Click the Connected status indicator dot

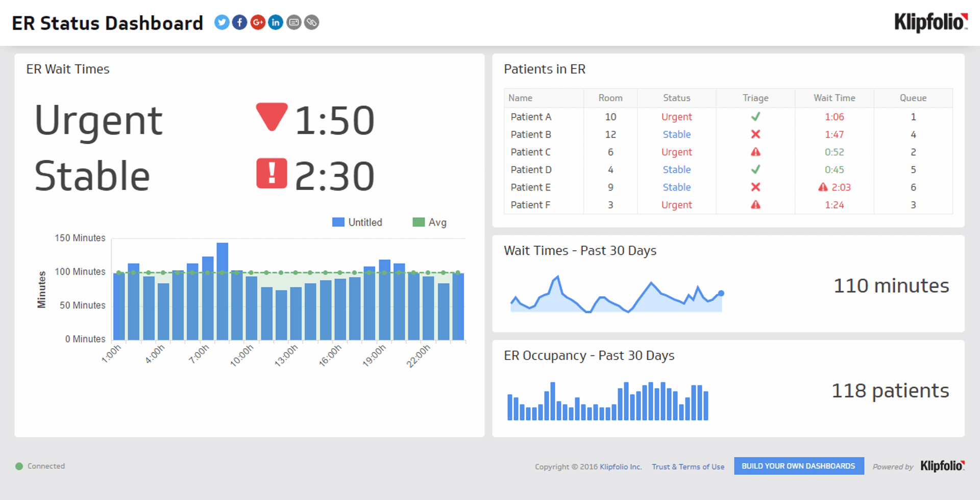[19, 466]
